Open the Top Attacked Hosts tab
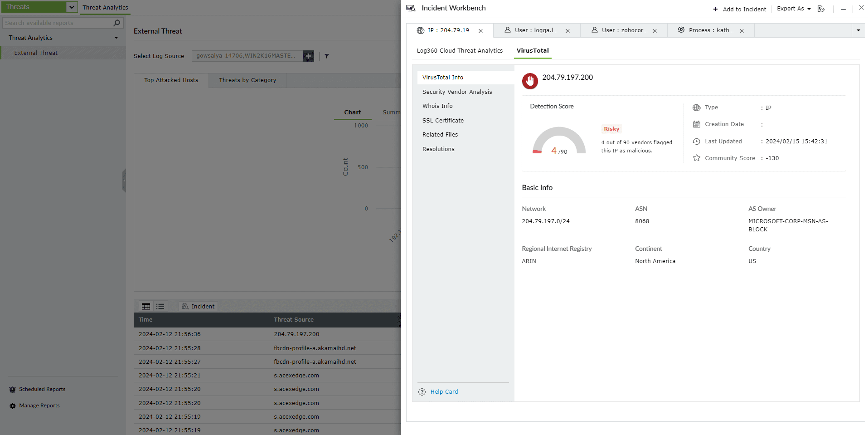This screenshot has width=868, height=435. tap(171, 80)
